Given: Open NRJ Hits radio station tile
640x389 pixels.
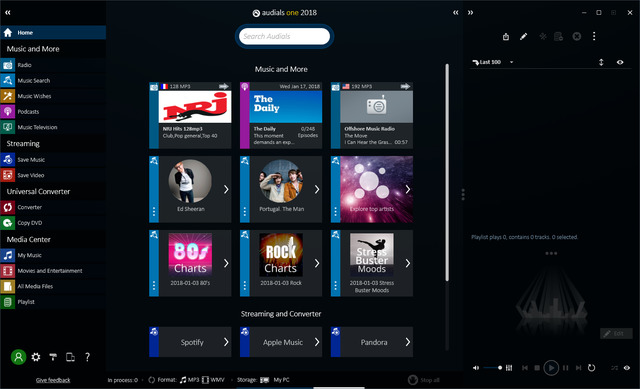Looking at the screenshot, I should pos(190,115).
